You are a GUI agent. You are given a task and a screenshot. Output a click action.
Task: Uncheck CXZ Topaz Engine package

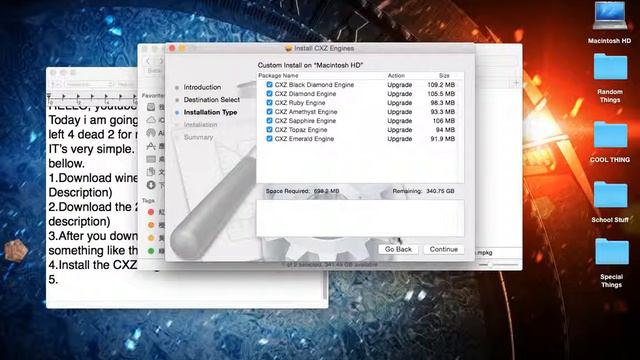click(x=269, y=129)
